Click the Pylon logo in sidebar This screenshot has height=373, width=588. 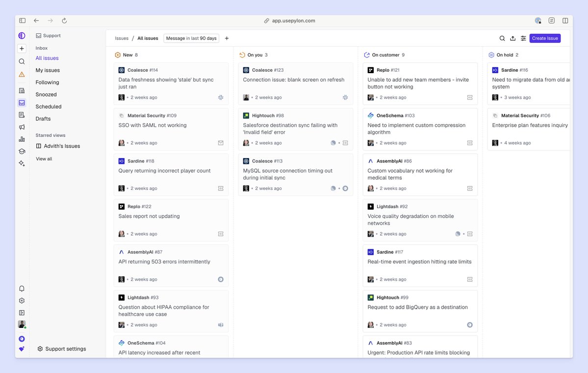(x=22, y=36)
